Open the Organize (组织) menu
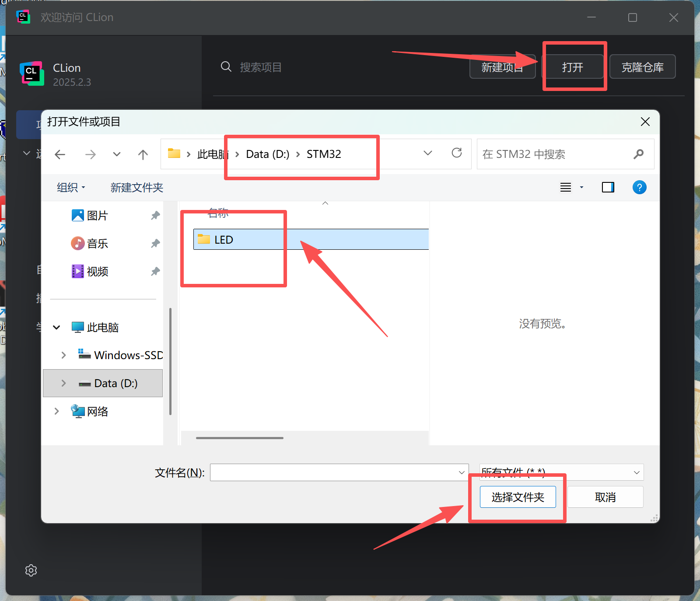 coord(71,188)
